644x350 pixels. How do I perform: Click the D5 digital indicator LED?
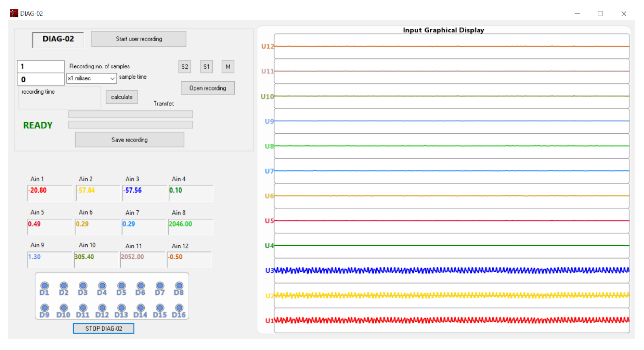click(x=121, y=286)
